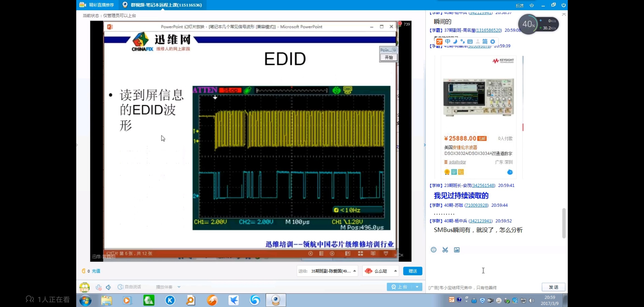Click slide sorter view icon in PowerPoint
The width and height of the screenshot is (644, 307).
(360, 253)
